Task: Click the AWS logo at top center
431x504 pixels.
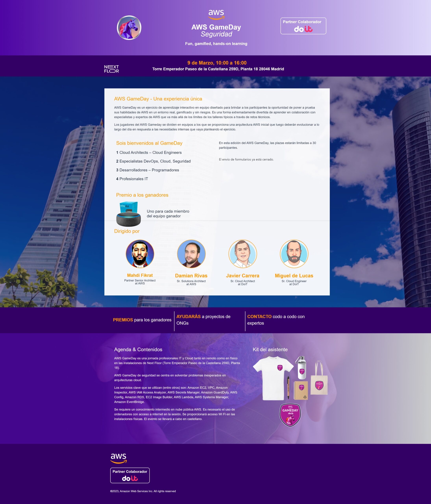Action: tap(216, 15)
